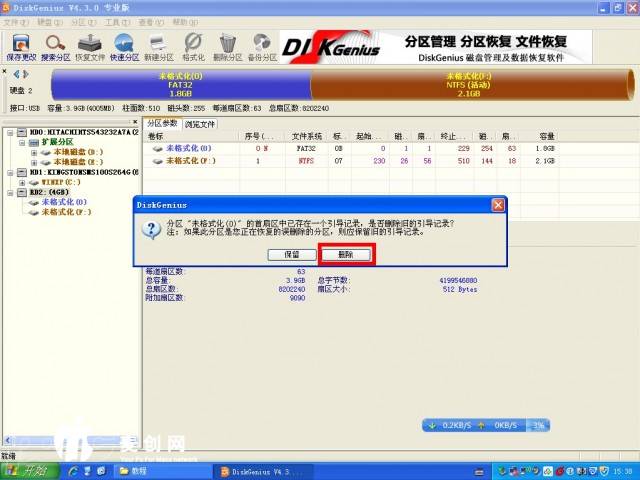Collapse the HD0 Hitachi disk tree node
This screenshot has height=480, width=640.
pyautogui.click(x=9, y=132)
